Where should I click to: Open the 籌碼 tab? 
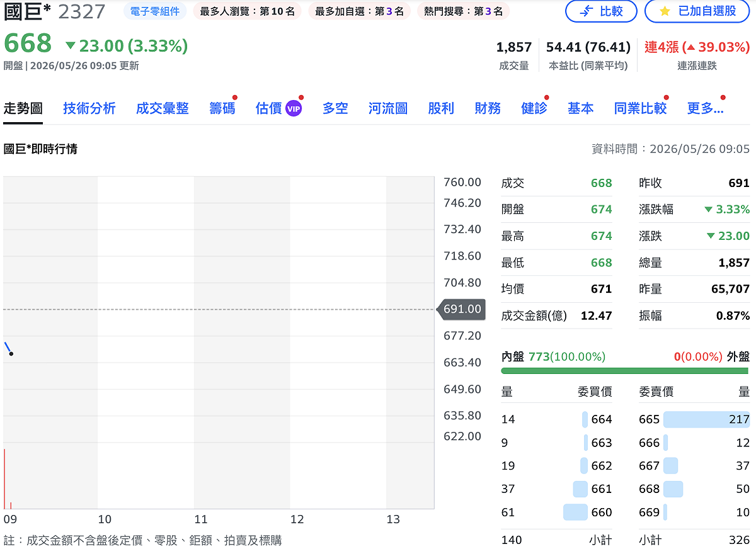(x=222, y=108)
